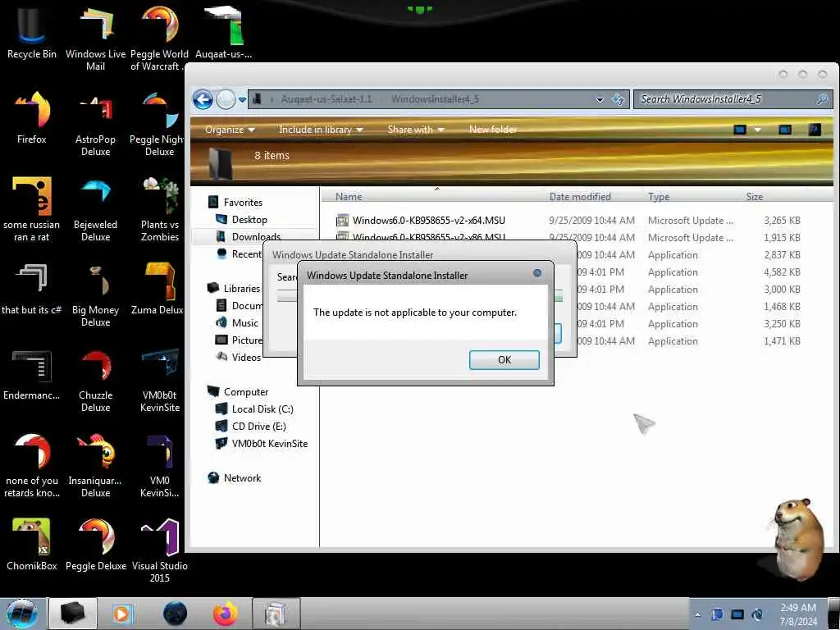The height and width of the screenshot is (630, 840).
Task: Open the media player taskbar icon
Action: pyautogui.click(x=122, y=614)
